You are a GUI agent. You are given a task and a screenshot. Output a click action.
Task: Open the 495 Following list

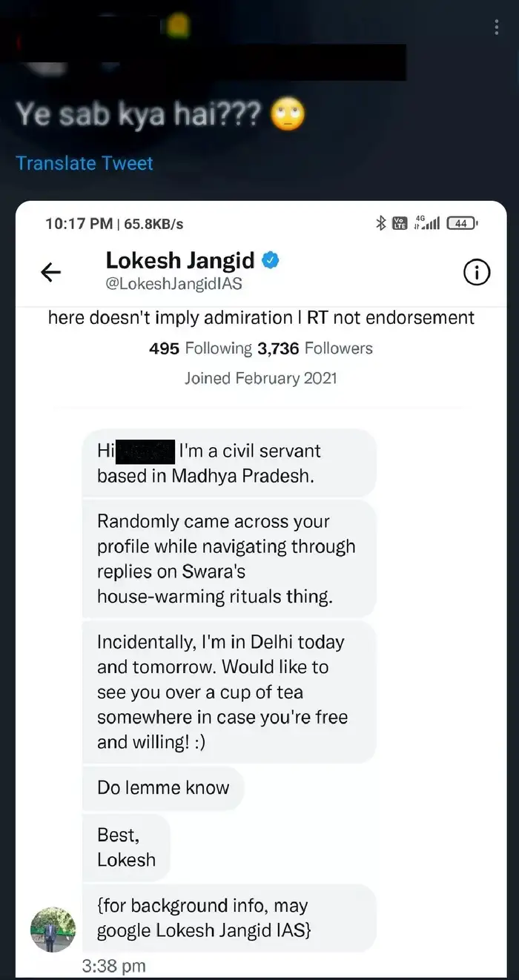(x=201, y=348)
